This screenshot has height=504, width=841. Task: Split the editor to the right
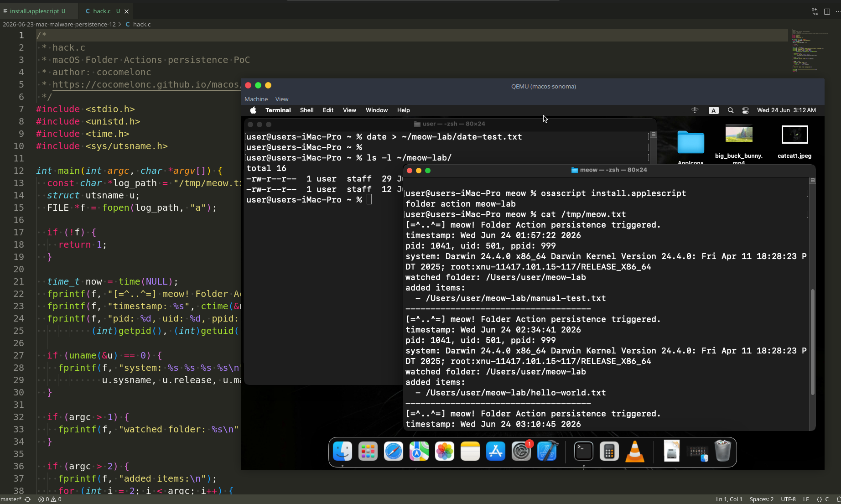coord(827,11)
